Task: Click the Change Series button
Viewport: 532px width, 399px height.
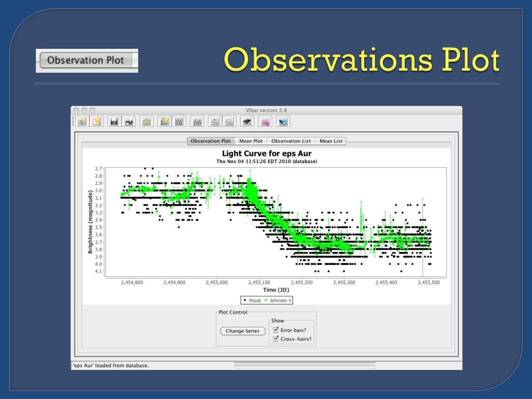Action: tap(243, 331)
